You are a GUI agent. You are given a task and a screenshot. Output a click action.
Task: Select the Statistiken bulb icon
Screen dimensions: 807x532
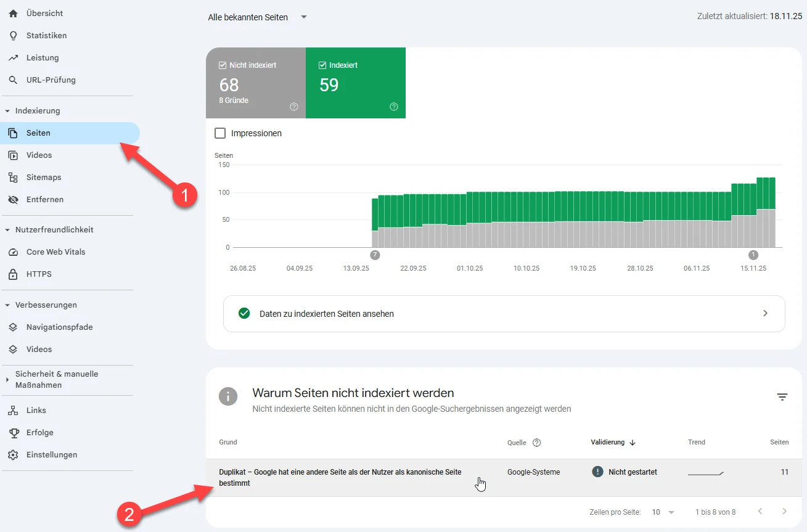[12, 35]
